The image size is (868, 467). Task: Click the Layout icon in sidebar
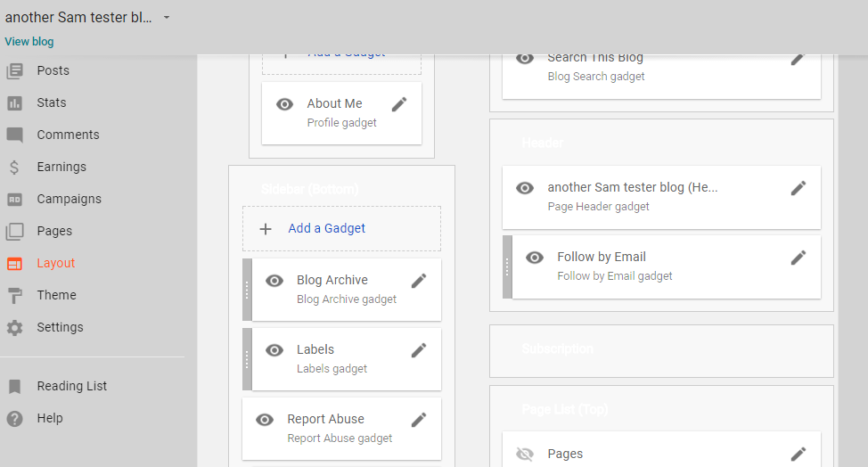point(15,264)
